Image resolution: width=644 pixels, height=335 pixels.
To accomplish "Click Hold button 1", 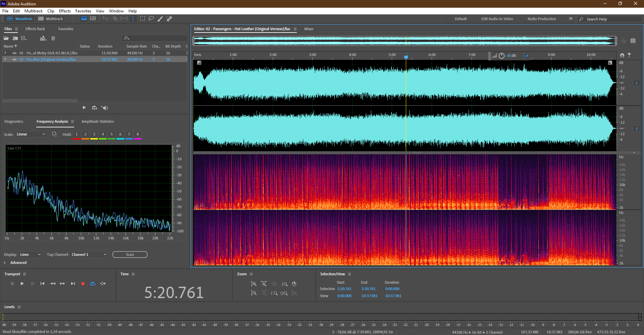I will [76, 134].
